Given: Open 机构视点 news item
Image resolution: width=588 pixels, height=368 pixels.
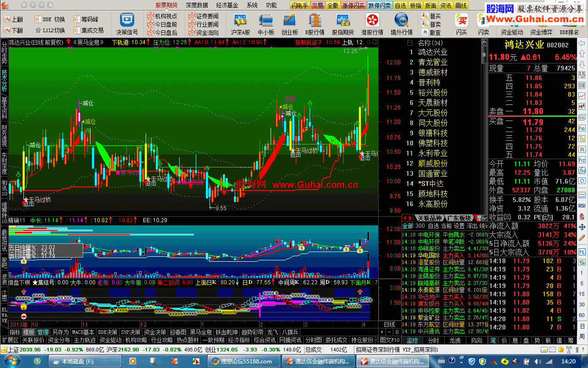Looking at the screenshot, I should (162, 16).
